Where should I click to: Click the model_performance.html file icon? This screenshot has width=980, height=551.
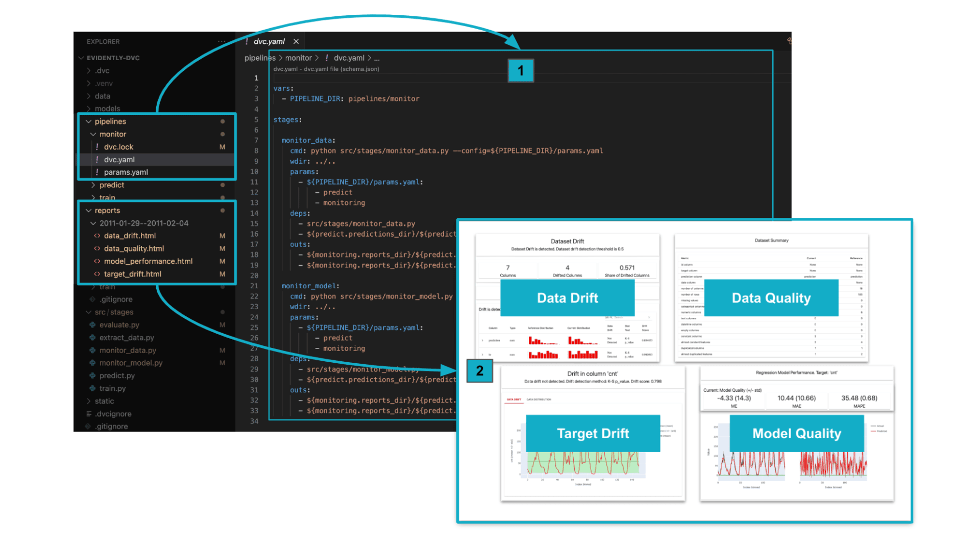[97, 261]
